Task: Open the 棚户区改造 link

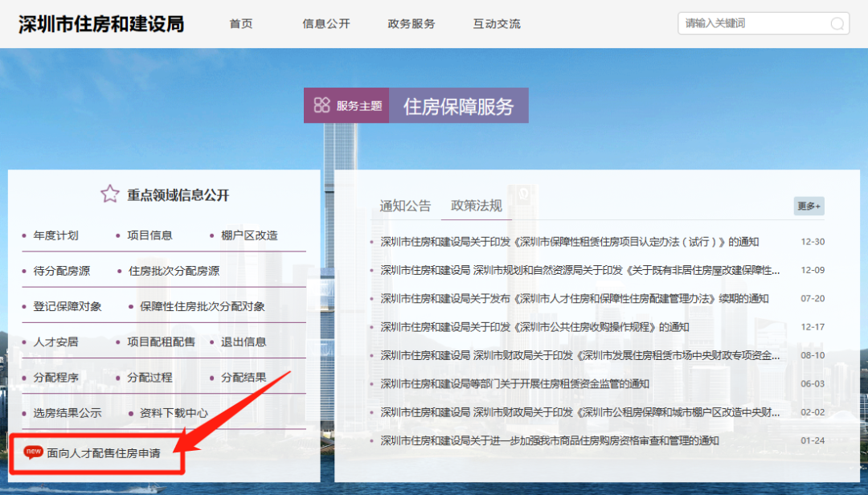Action: pyautogui.click(x=249, y=235)
